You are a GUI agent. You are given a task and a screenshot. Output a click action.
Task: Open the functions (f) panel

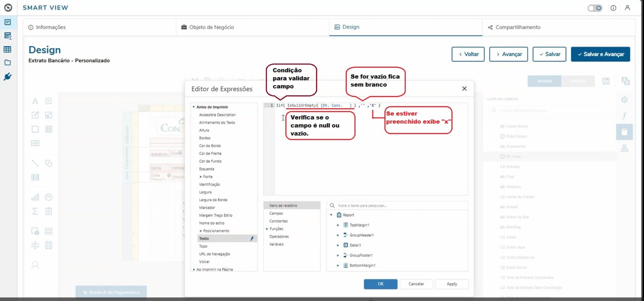point(624,115)
